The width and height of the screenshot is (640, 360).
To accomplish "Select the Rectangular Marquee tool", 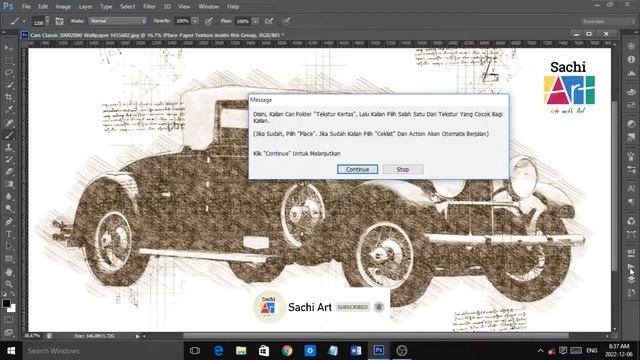I will pyautogui.click(x=9, y=60).
